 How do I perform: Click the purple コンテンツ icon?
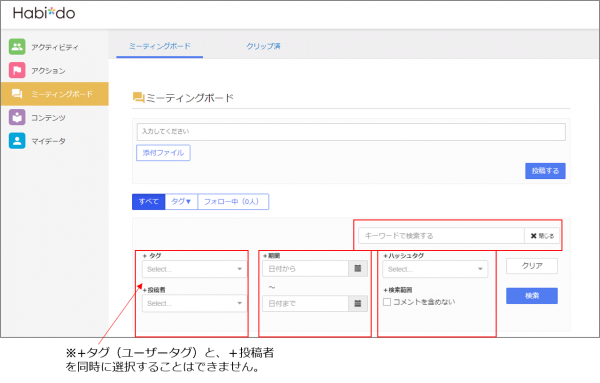pos(17,117)
